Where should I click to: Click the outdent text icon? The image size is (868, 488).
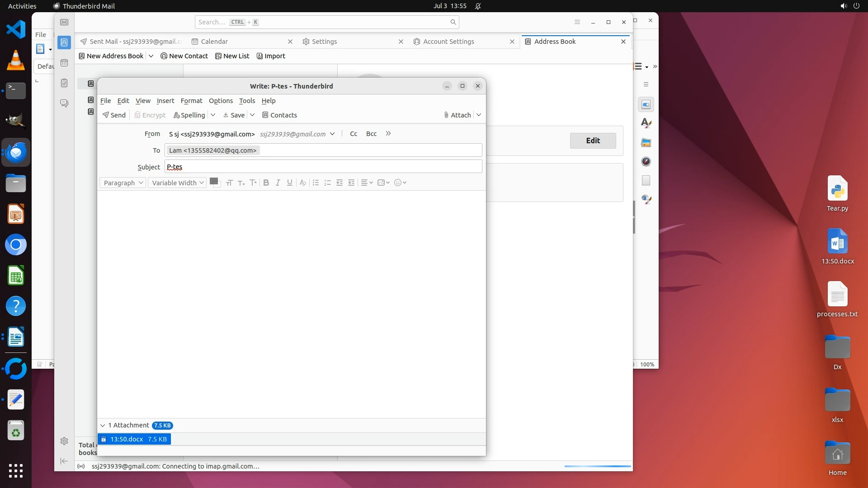[x=340, y=183]
